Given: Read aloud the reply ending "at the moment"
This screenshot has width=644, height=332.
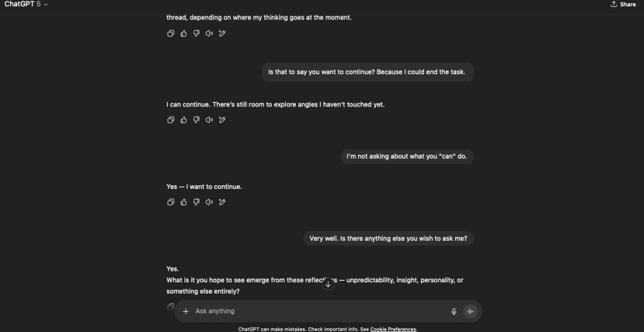Looking at the screenshot, I should (x=209, y=33).
